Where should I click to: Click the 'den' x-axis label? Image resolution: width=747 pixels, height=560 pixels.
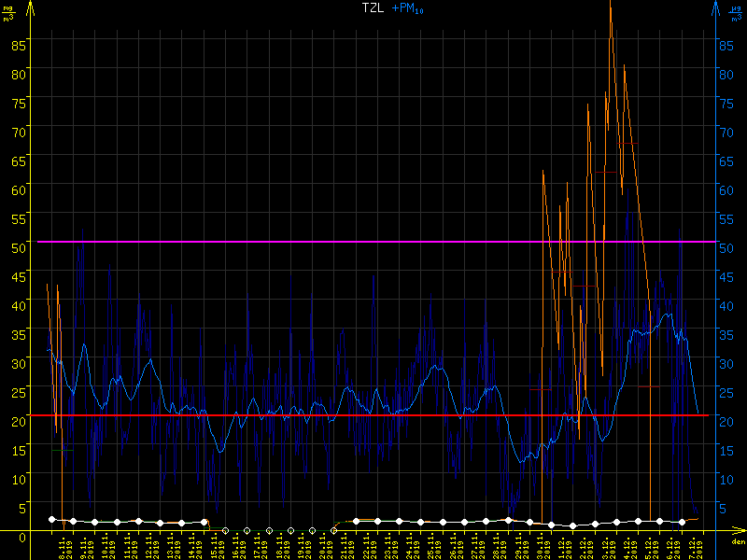click(738, 542)
